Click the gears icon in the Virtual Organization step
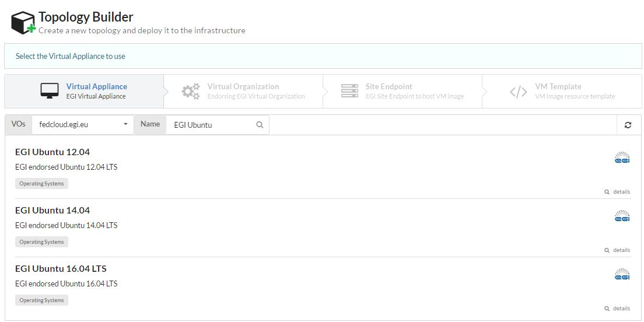 (x=191, y=91)
